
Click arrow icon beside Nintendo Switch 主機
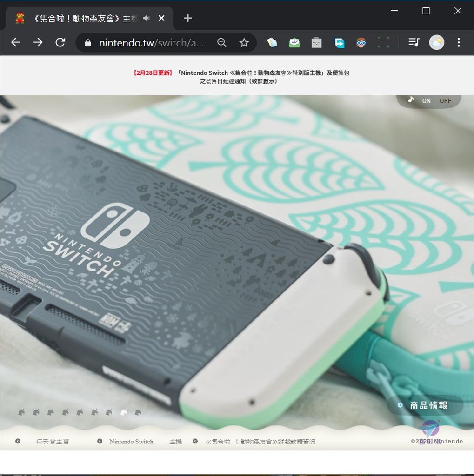100,441
